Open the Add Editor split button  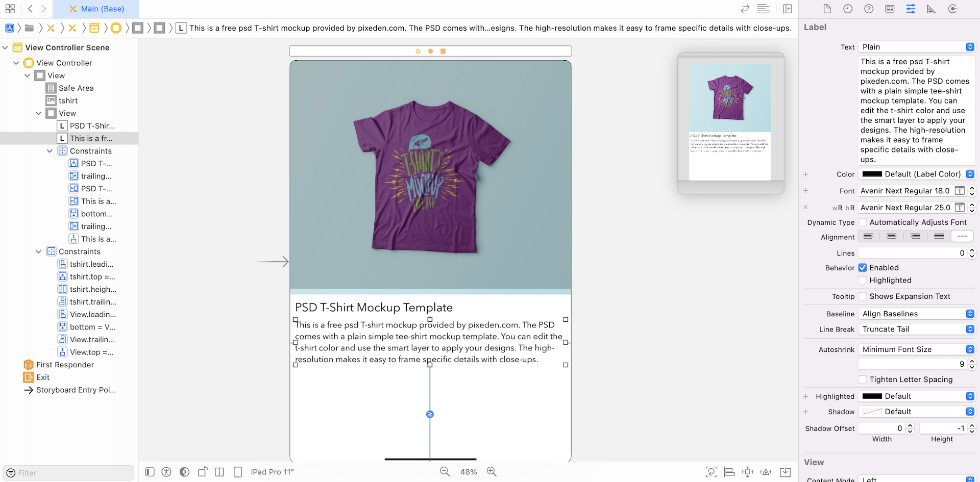[x=788, y=9]
